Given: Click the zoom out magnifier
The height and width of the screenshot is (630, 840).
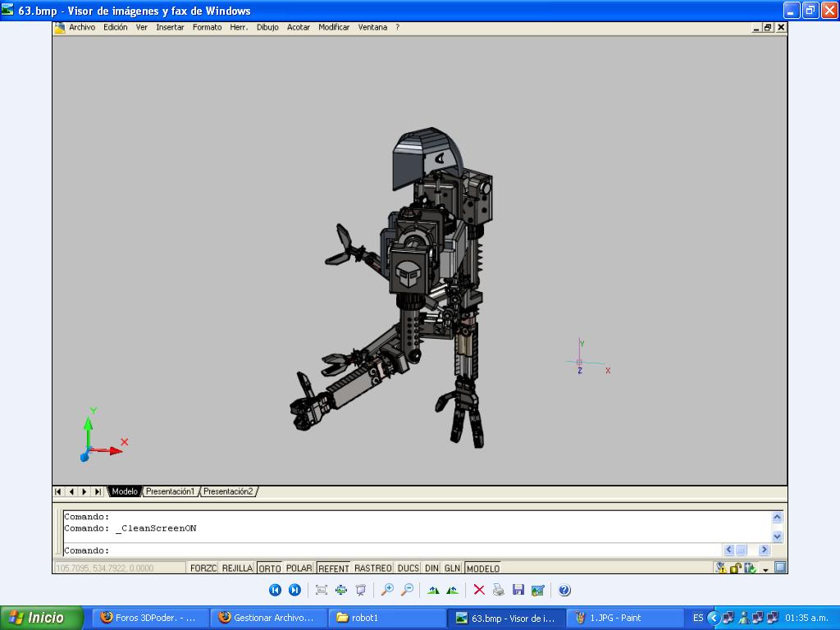Looking at the screenshot, I should 407,590.
